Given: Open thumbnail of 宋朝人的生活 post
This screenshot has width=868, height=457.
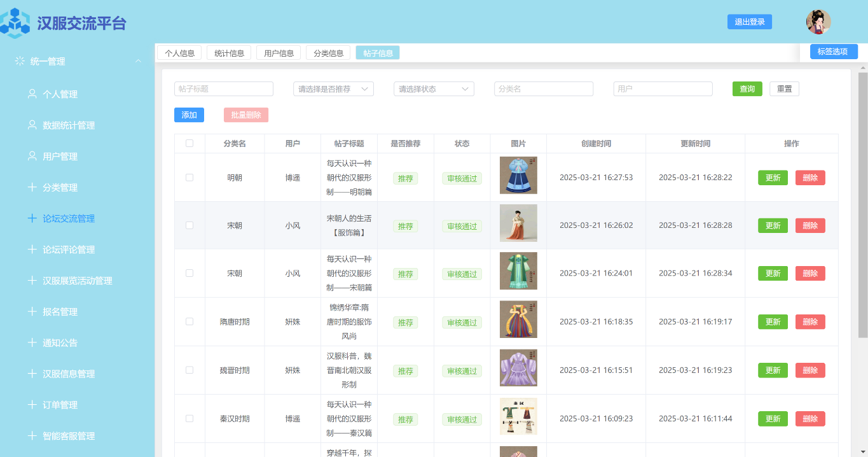Looking at the screenshot, I should (518, 223).
